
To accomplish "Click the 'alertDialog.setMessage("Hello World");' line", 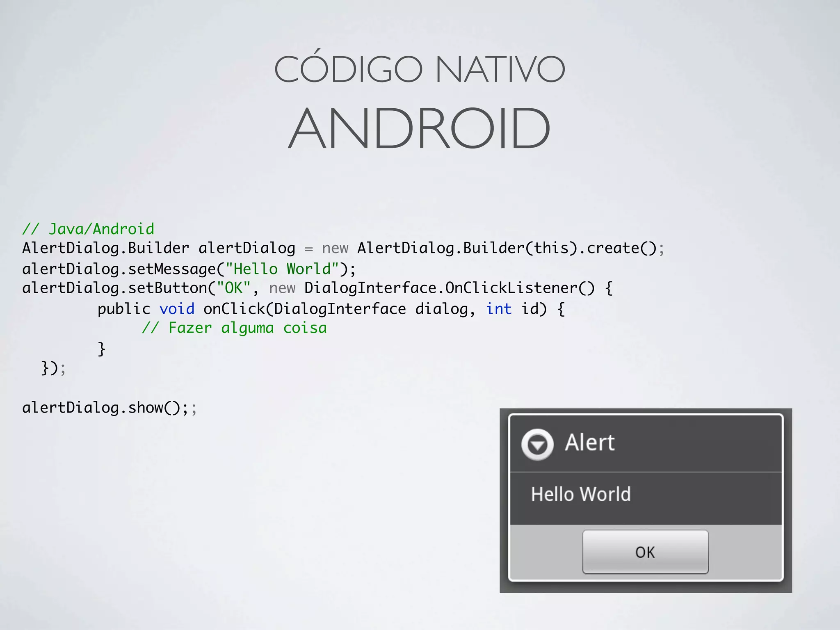I will [189, 269].
